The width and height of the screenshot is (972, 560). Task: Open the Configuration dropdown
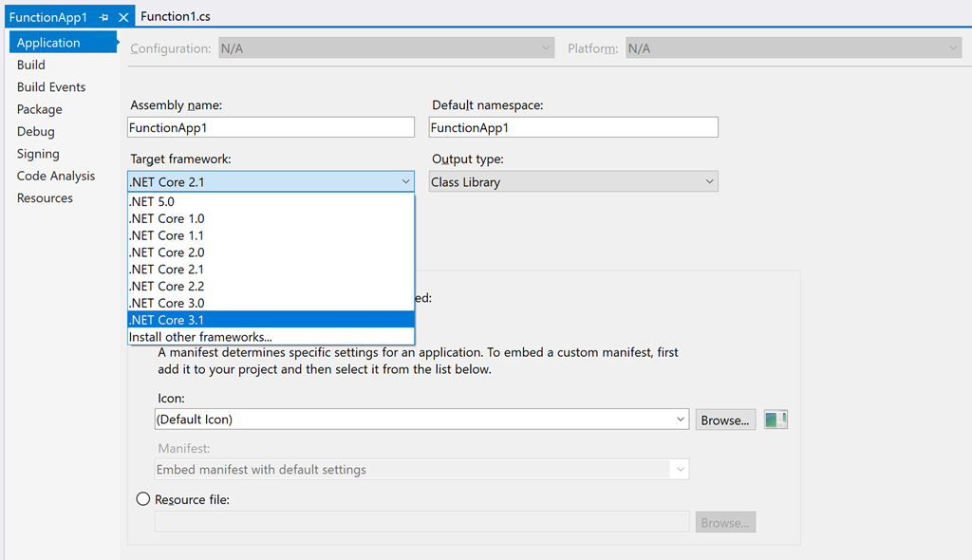pyautogui.click(x=386, y=48)
